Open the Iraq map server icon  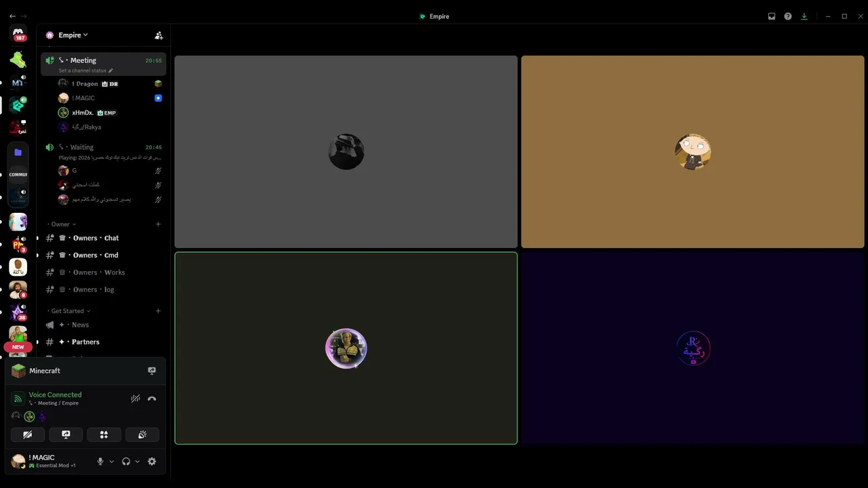pyautogui.click(x=18, y=60)
